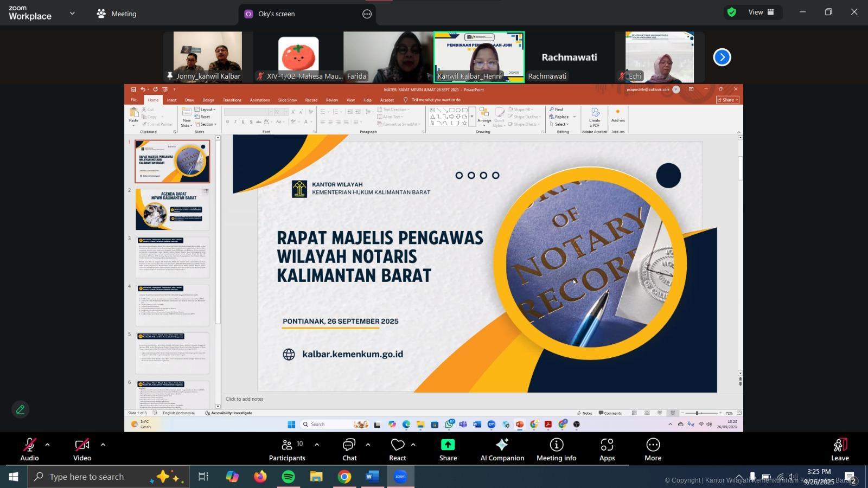Open the Add-ins icon on the ribbon
Image resolution: width=868 pixels, height=488 pixels.
617,117
